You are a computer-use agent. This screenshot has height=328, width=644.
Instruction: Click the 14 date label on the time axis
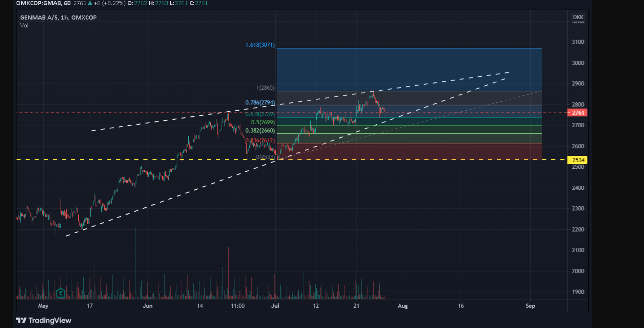(200, 306)
